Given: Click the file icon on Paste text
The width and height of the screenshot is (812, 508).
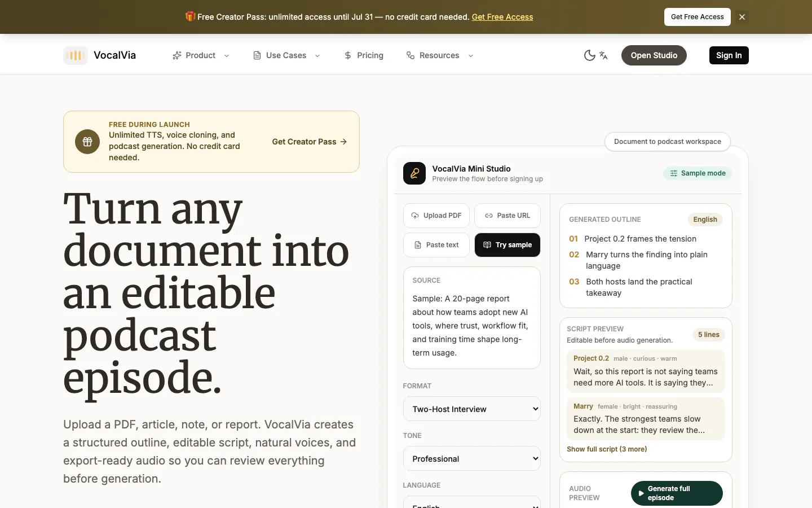Looking at the screenshot, I should pos(418,245).
